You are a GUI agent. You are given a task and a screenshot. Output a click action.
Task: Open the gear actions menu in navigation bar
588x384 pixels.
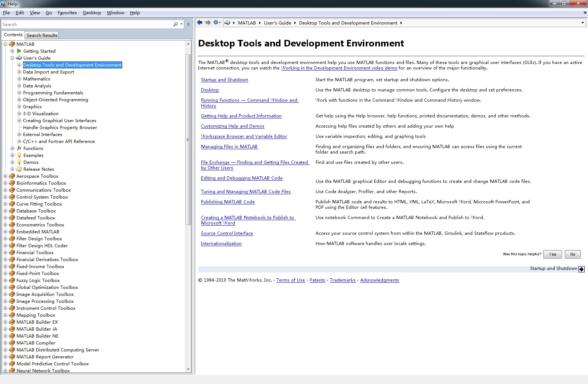coord(217,23)
